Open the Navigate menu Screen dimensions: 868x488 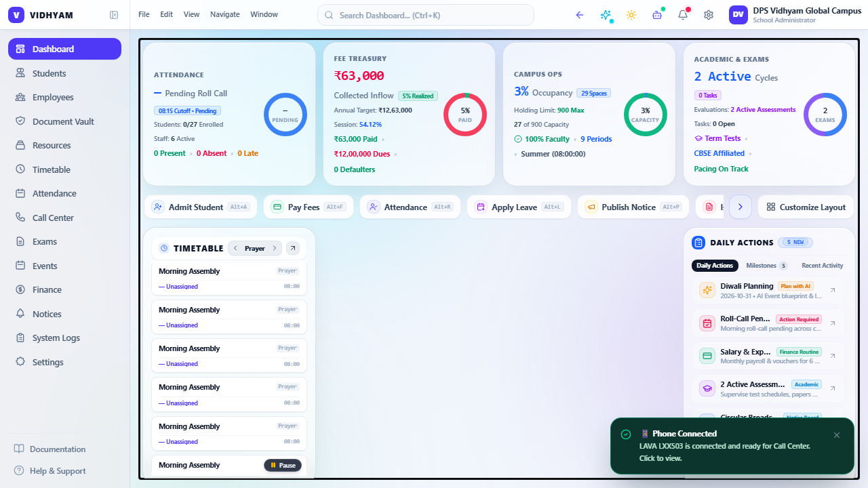coord(225,15)
